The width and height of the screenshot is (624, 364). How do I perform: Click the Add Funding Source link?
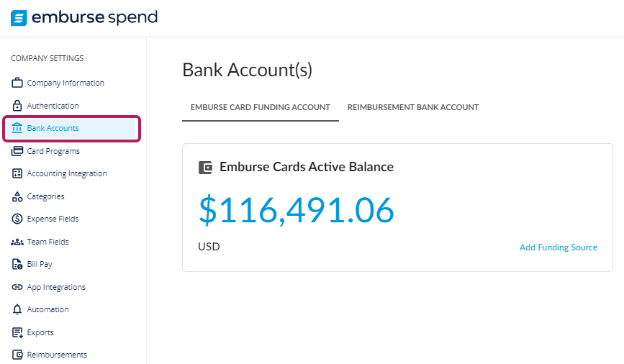coord(559,247)
